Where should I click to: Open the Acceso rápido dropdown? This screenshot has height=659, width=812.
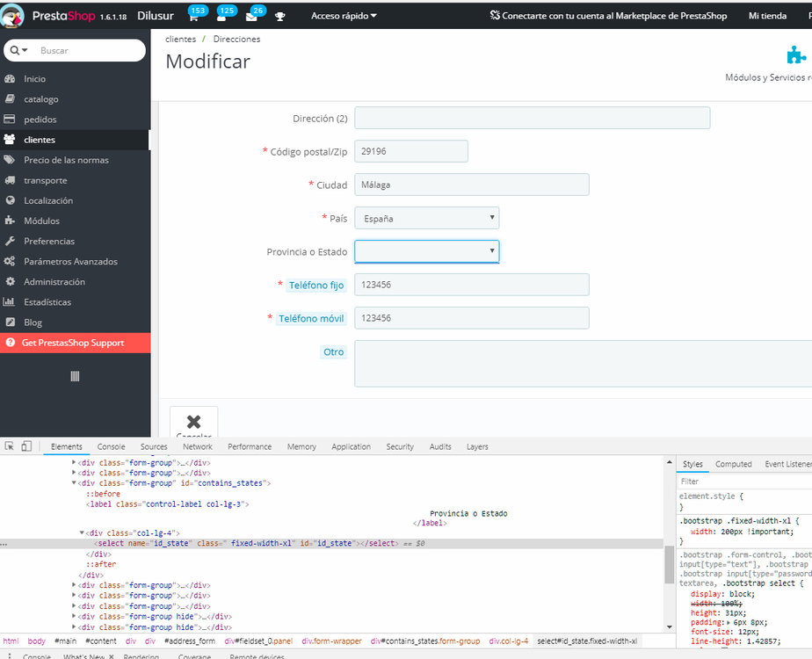point(344,16)
